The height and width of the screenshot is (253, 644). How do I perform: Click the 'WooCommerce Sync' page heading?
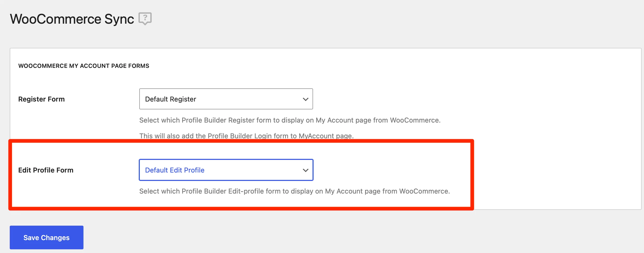pos(72,19)
